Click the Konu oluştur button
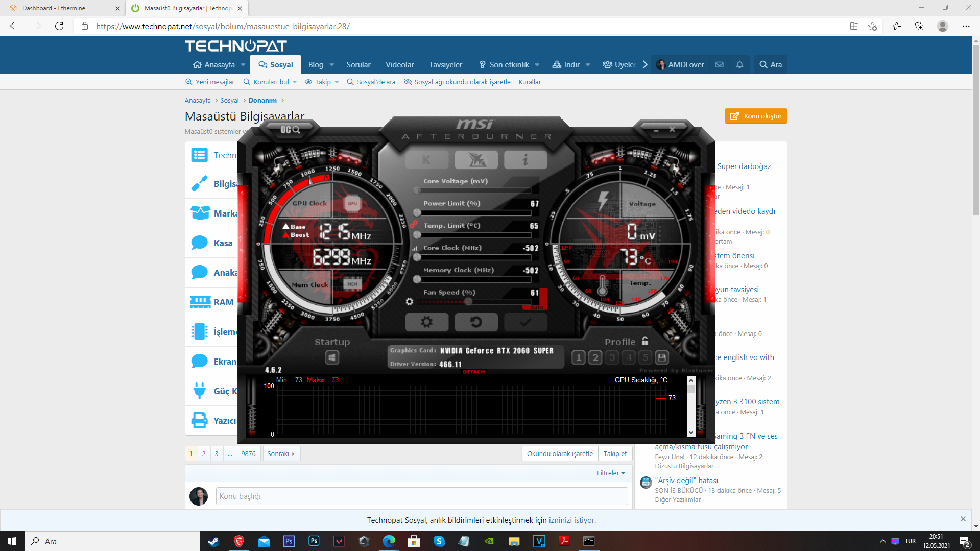Viewport: 980px width, 551px height. tap(756, 116)
